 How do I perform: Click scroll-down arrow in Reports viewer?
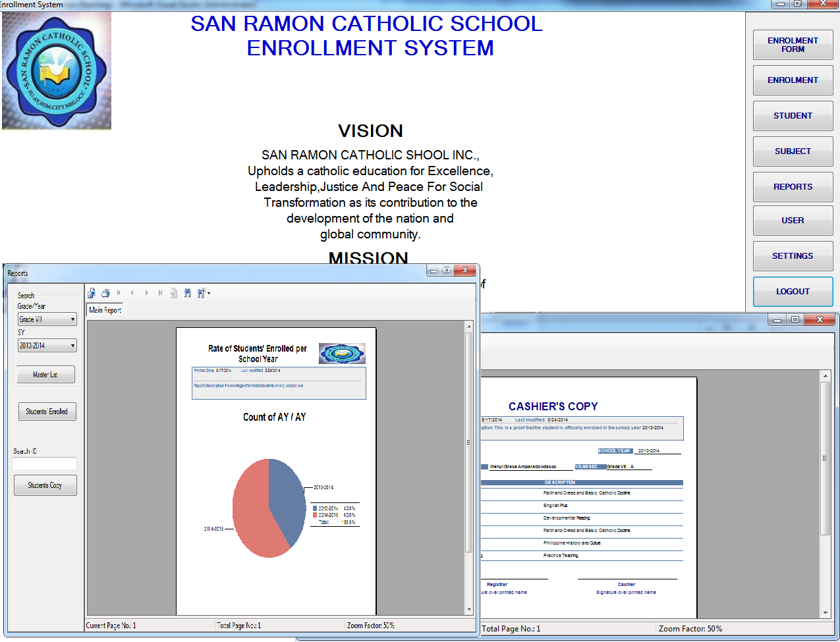click(469, 610)
